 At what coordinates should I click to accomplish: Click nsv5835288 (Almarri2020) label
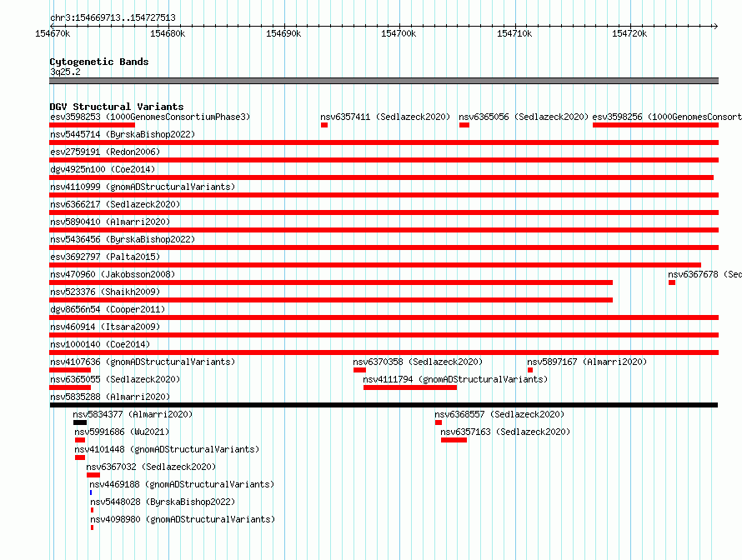(110, 397)
